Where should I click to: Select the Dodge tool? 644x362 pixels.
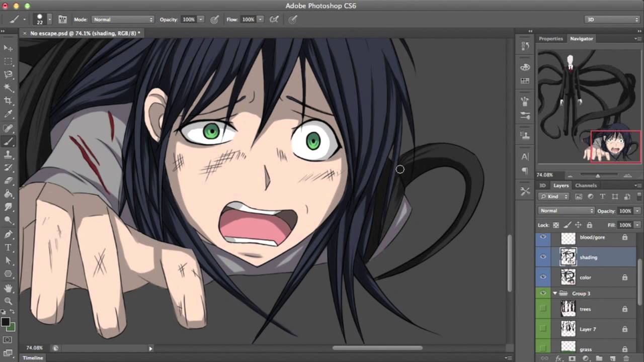[x=8, y=220]
